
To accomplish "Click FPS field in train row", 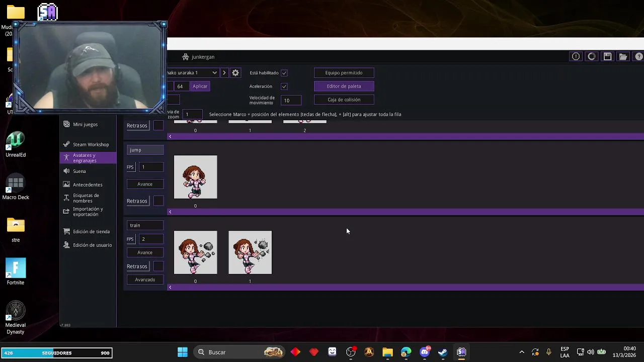I will click(x=151, y=239).
